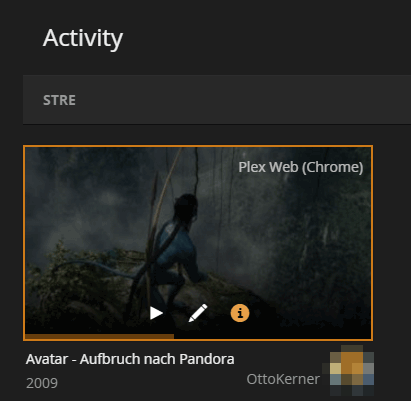Click the 2009 release year text
Image resolution: width=411 pixels, height=401 pixels.
pos(42,383)
